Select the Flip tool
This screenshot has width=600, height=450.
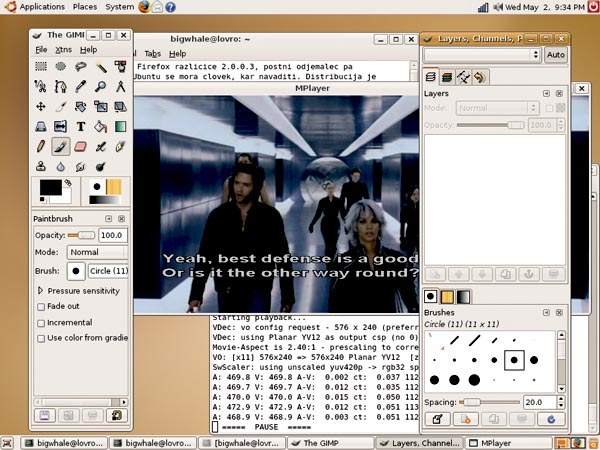click(61, 126)
